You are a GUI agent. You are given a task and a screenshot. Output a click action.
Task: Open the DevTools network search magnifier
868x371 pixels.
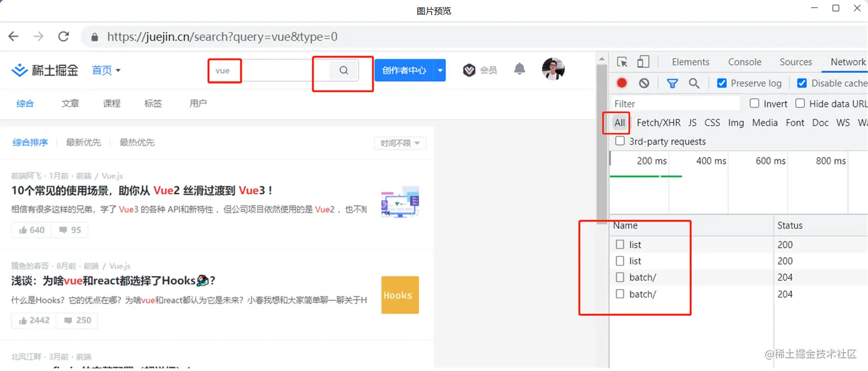[694, 83]
